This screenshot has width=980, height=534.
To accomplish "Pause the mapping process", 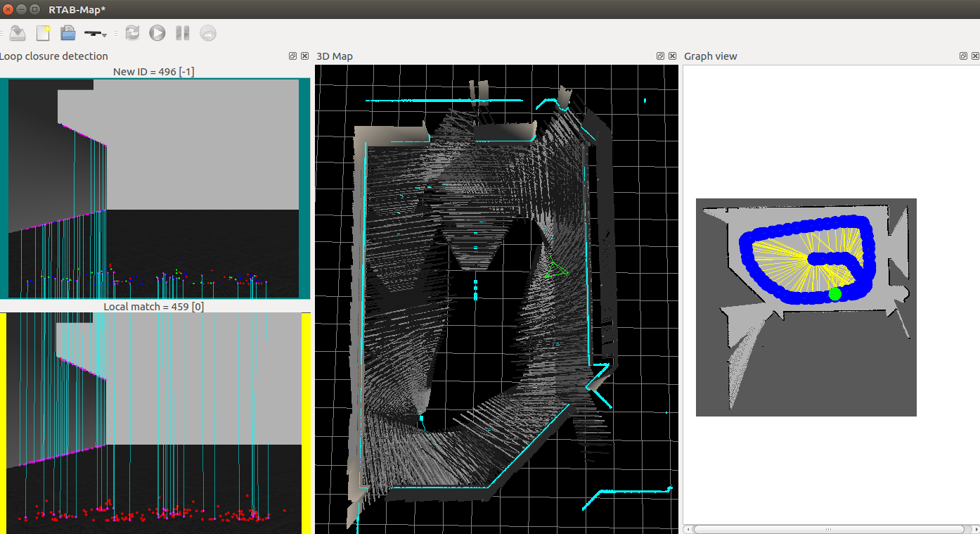I will [183, 33].
